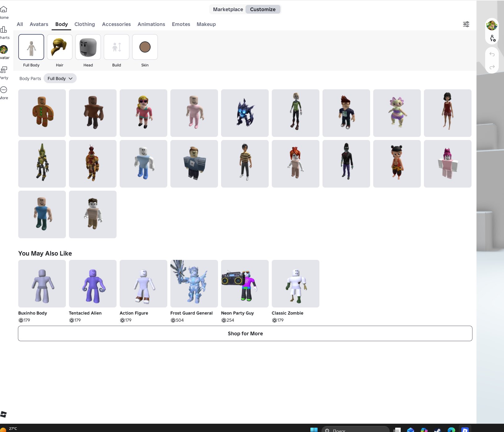504x432 pixels.
Task: Equip the blue tank top blocky body
Action: pyautogui.click(x=42, y=214)
